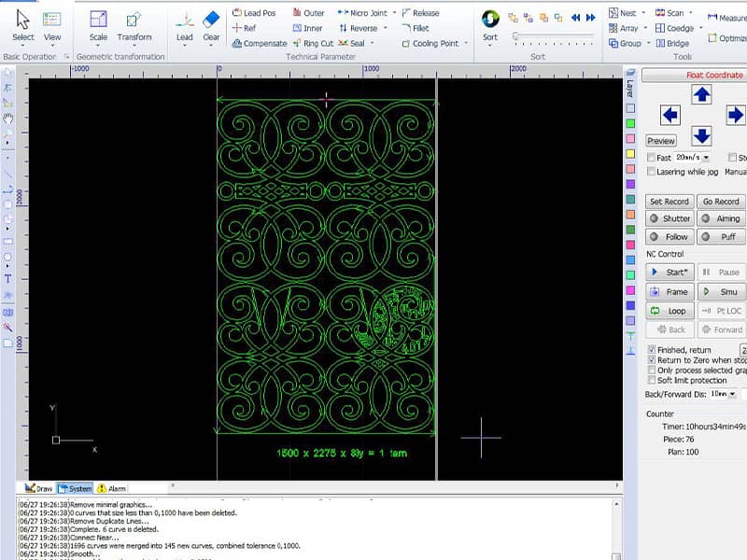This screenshot has height=560, width=747.
Task: Click the Preview button
Action: pyautogui.click(x=661, y=141)
